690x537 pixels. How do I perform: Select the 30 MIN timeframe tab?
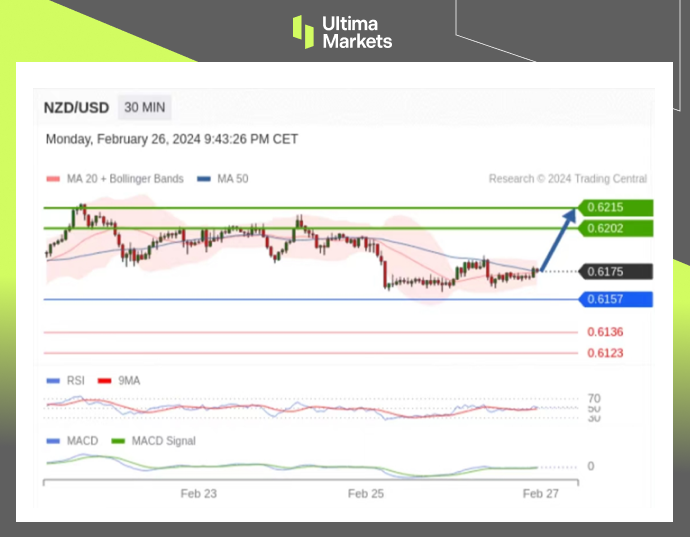pos(145,107)
